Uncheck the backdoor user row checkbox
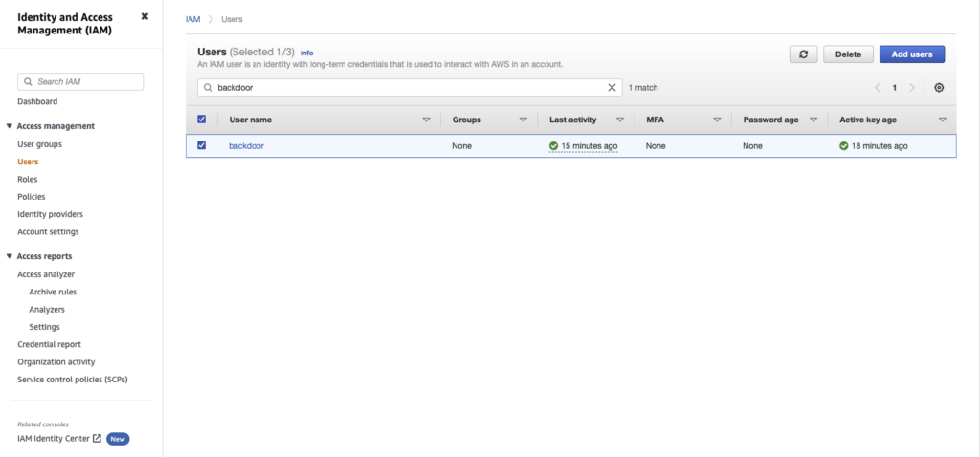Image resolution: width=980 pixels, height=457 pixels. pos(201,145)
